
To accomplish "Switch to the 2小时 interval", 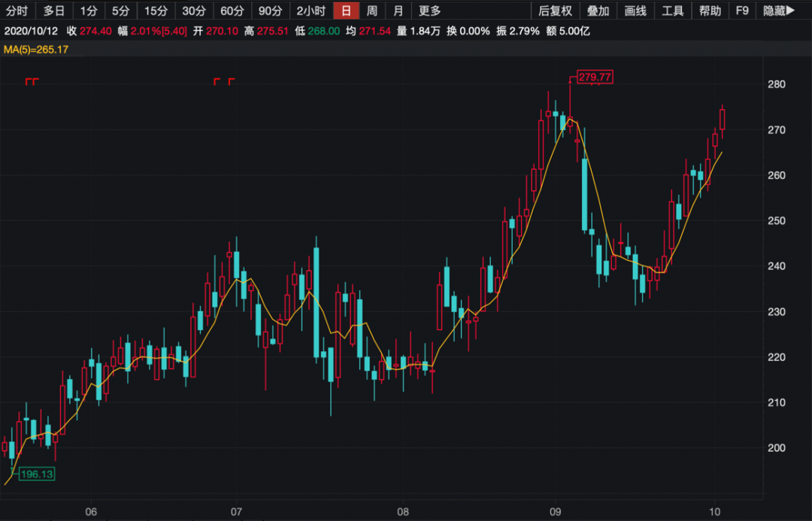I will tap(311, 11).
